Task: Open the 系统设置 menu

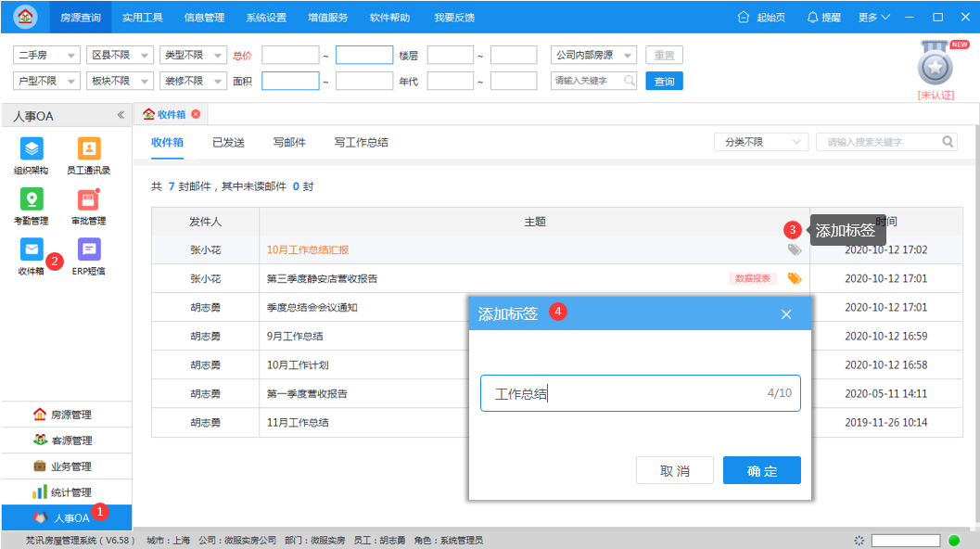Action: tap(266, 18)
